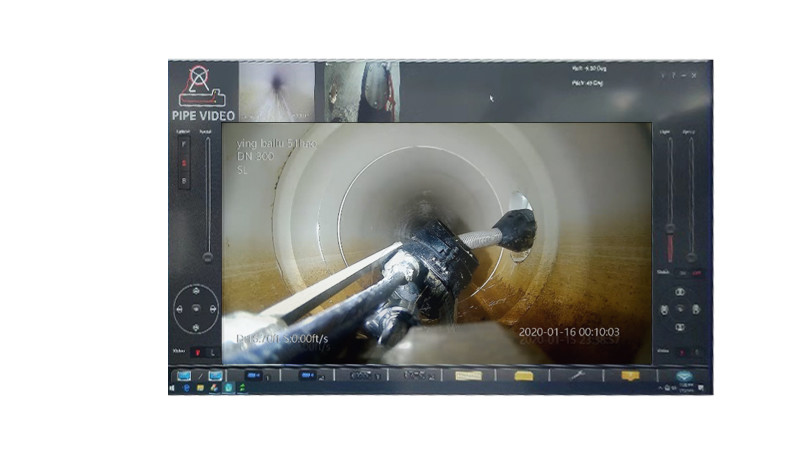This screenshot has width=800, height=450.
Task: Click center button of left crawler direction pad
Action: click(x=196, y=309)
